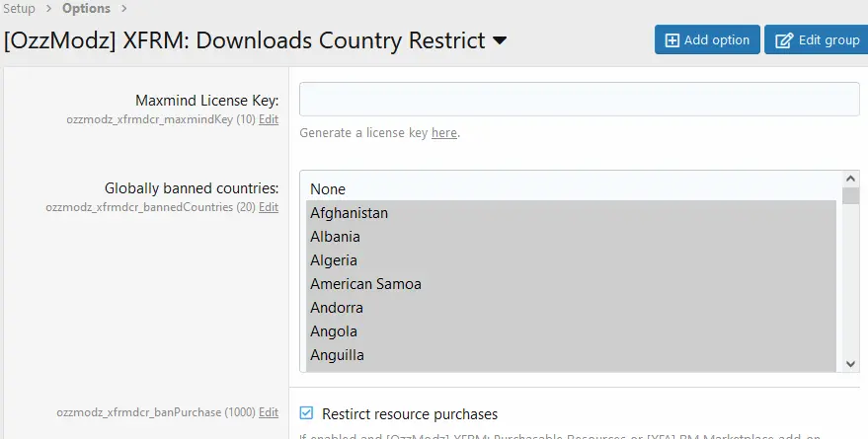Go to Options in the breadcrumb
Viewport: 868px width, 439px height.
click(x=86, y=9)
